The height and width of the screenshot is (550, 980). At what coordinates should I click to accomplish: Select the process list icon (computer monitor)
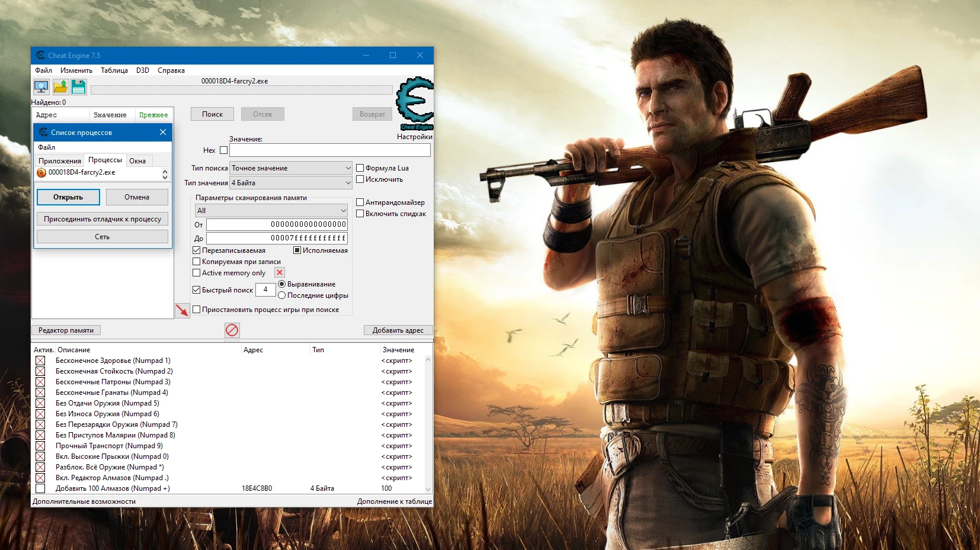pyautogui.click(x=40, y=86)
